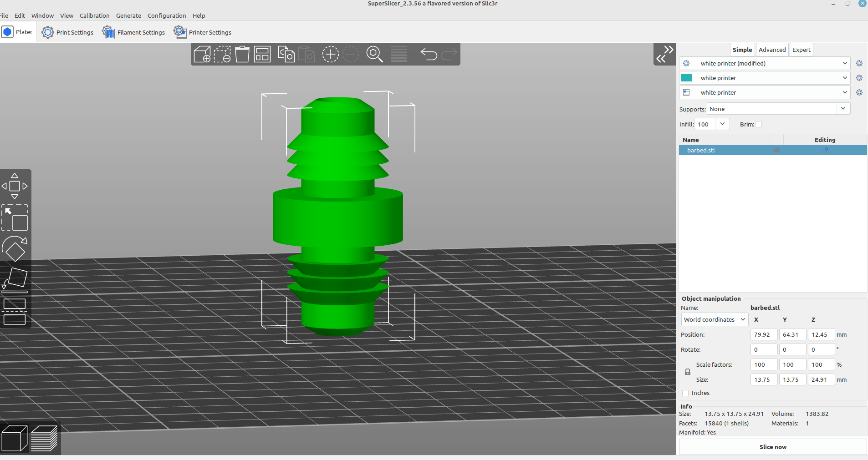Select the Rotate tool
This screenshot has height=460, width=868.
pyautogui.click(x=15, y=248)
